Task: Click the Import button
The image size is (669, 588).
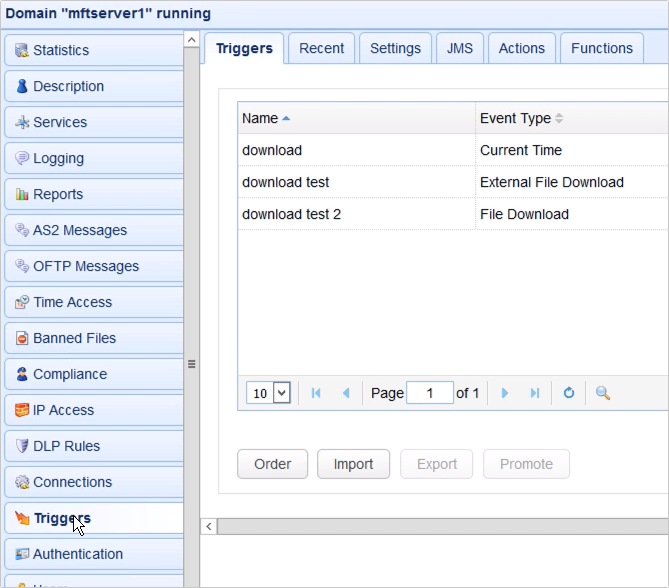Action: click(x=353, y=464)
